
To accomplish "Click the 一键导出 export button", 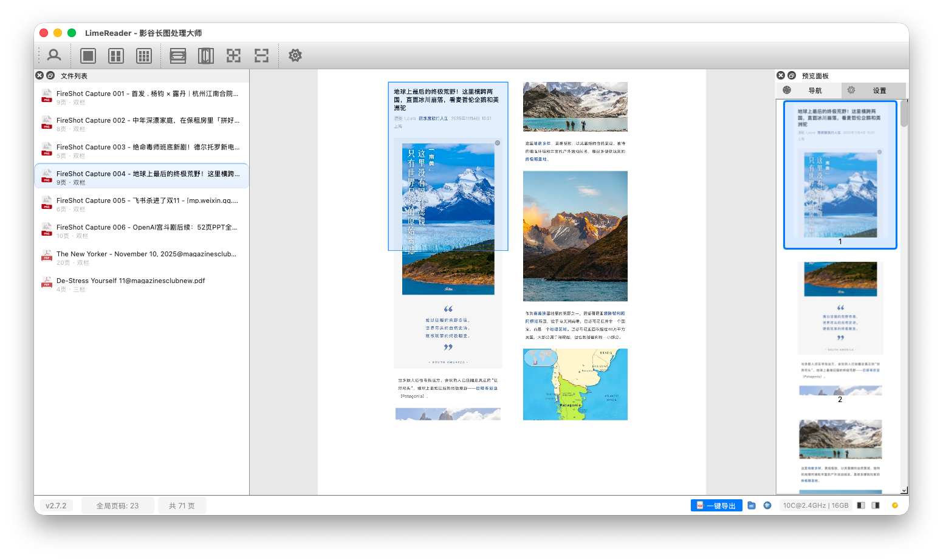I will coord(716,505).
